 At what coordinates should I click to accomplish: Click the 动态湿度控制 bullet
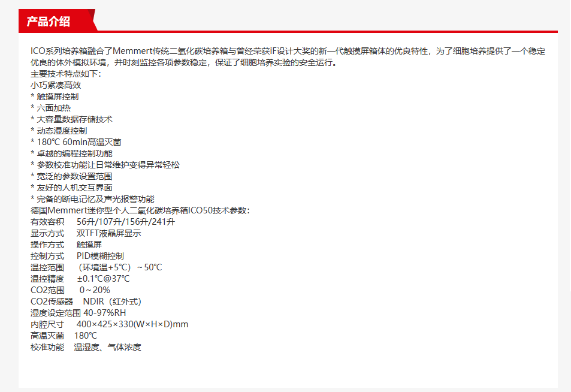pos(59,131)
